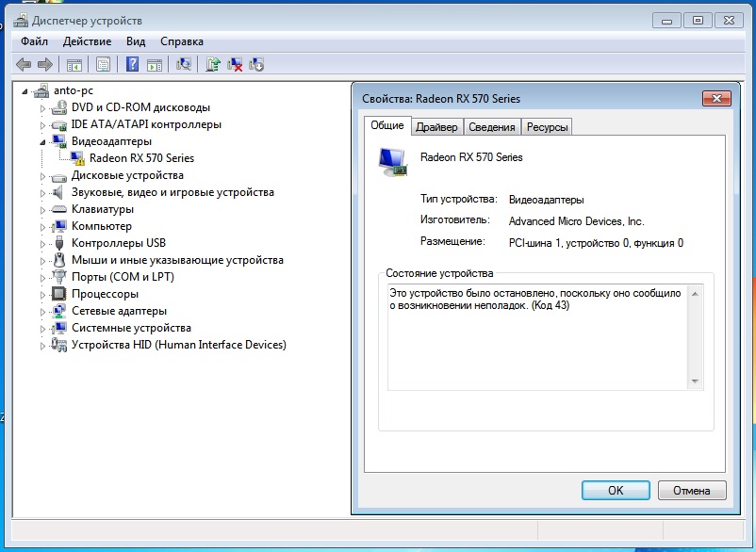
Task: Scan for hardware changes icon
Action: (x=184, y=65)
